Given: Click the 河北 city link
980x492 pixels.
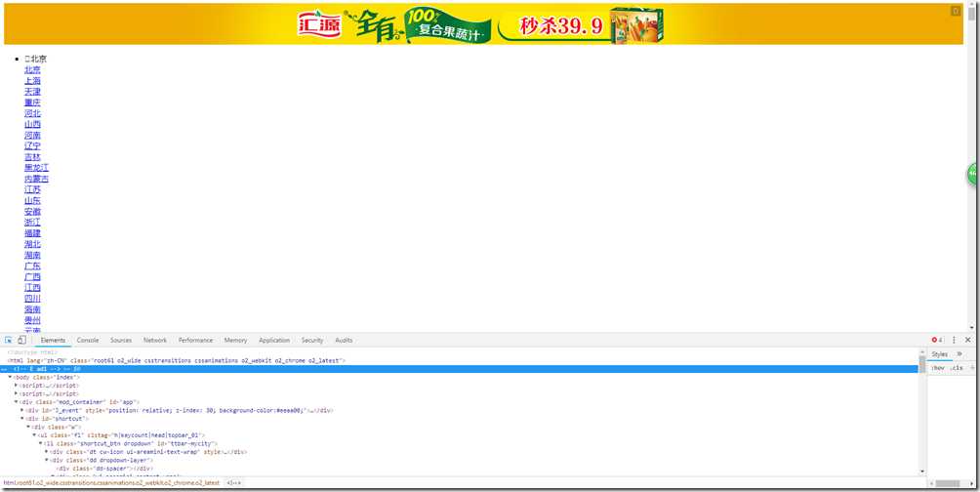Looking at the screenshot, I should (x=32, y=113).
